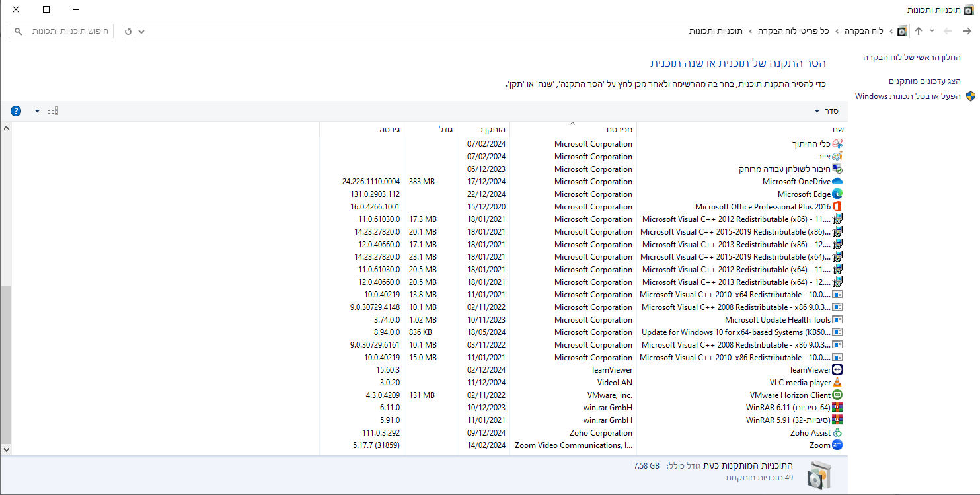This screenshot has height=495, width=980.
Task: Click the כל פריטי לוח הבקרה breadcrumb
Action: pyautogui.click(x=794, y=31)
